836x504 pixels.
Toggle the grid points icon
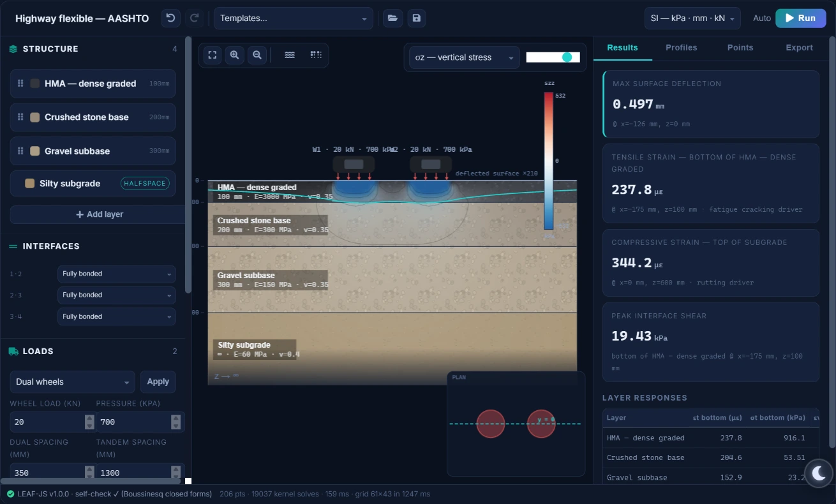[315, 55]
